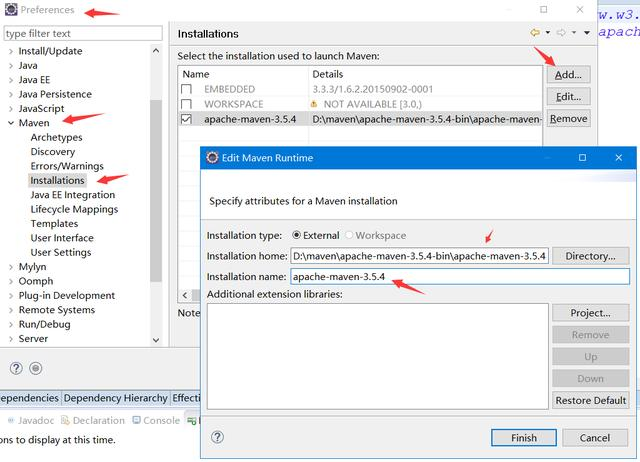Click the Project... button
The width and height of the screenshot is (640, 462).
click(590, 313)
